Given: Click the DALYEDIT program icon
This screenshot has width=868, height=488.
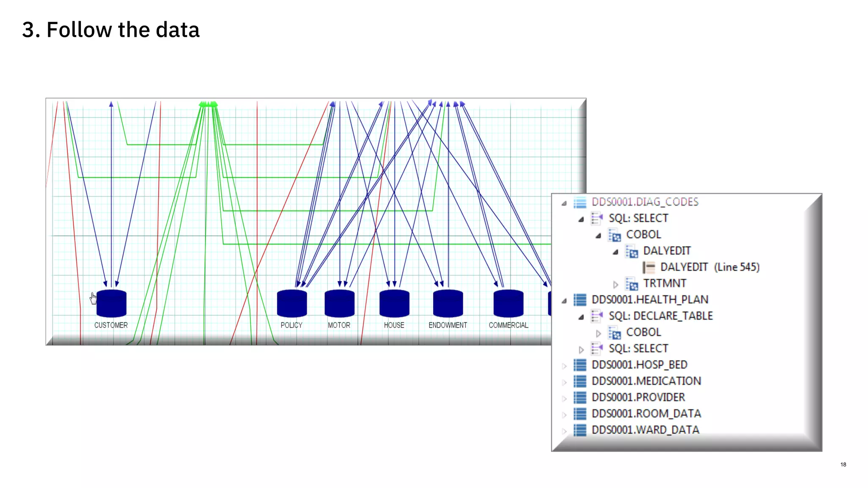Looking at the screenshot, I should pyautogui.click(x=632, y=251).
